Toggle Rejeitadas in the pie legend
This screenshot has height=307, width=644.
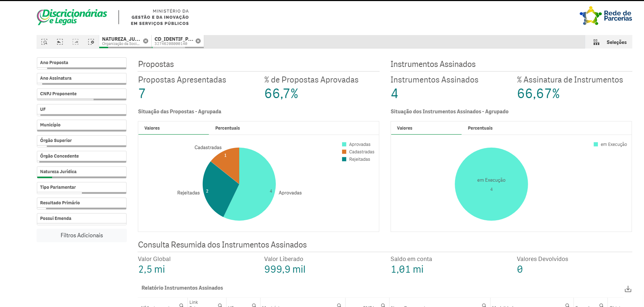pyautogui.click(x=359, y=159)
